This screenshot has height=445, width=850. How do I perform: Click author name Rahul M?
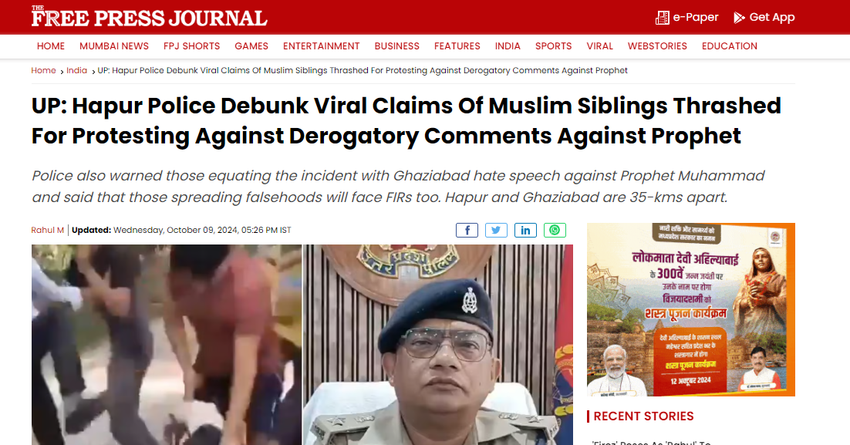point(47,230)
